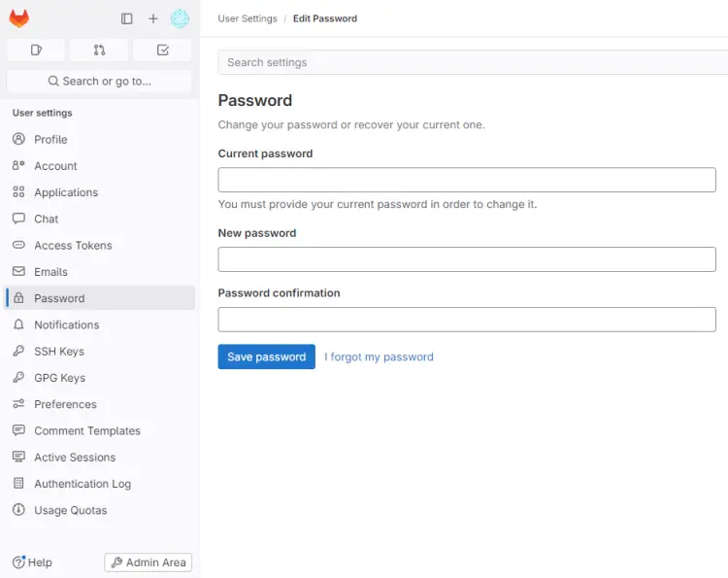This screenshot has height=578, width=728.
Task: Click the GitLab fox logo
Action: coord(19,18)
